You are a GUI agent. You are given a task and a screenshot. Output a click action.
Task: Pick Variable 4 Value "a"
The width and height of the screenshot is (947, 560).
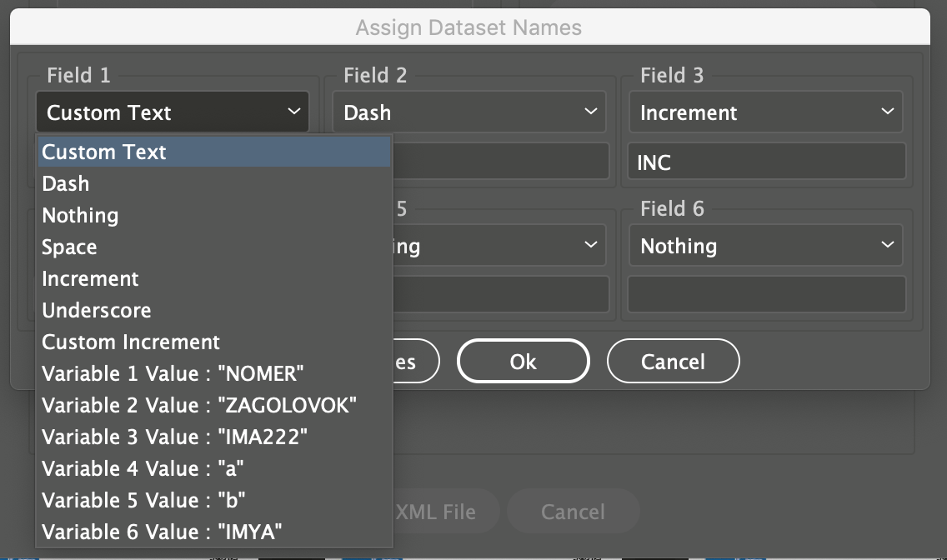(x=143, y=469)
